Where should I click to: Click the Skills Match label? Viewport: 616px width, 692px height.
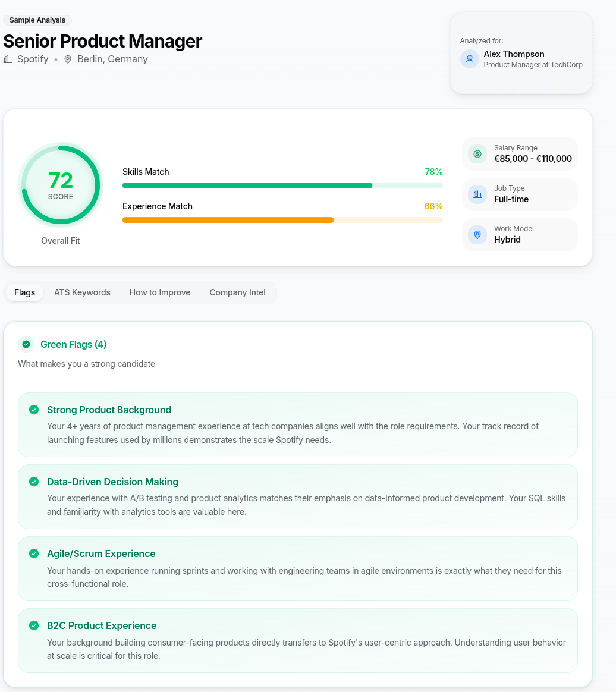146,172
